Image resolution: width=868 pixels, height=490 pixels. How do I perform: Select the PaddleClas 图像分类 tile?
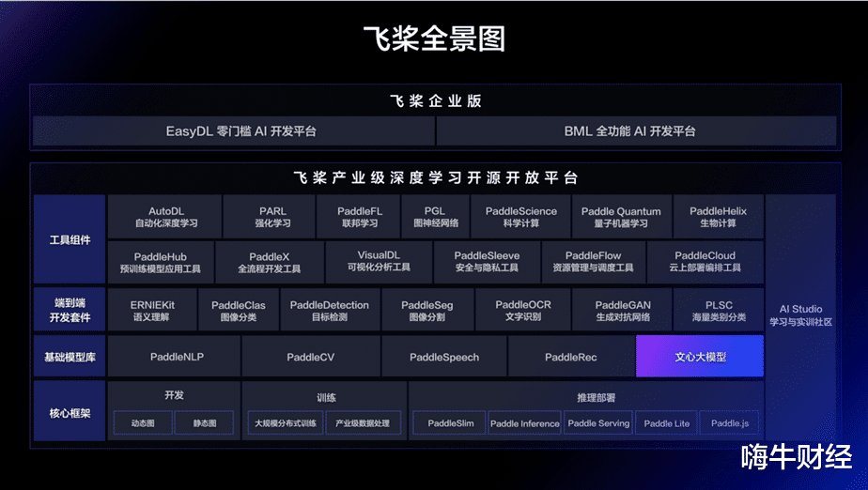[x=239, y=310]
